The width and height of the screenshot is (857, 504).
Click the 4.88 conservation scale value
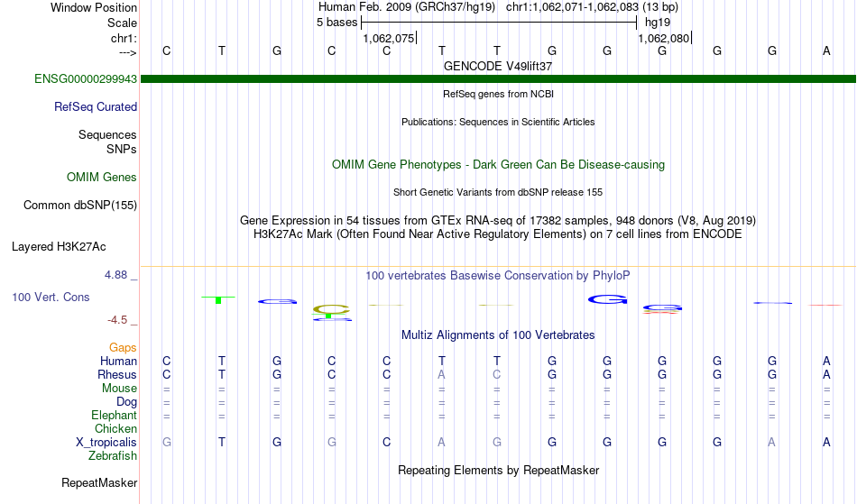click(x=115, y=275)
